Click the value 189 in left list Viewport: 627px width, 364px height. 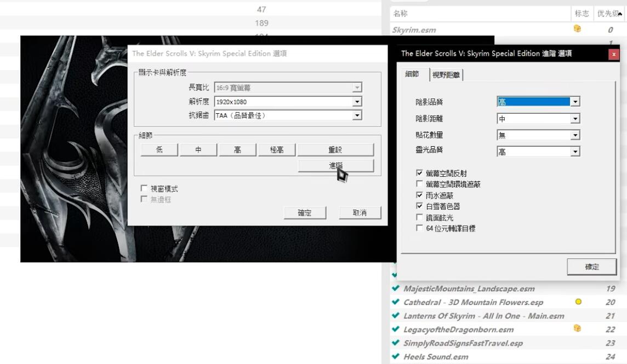(x=261, y=23)
